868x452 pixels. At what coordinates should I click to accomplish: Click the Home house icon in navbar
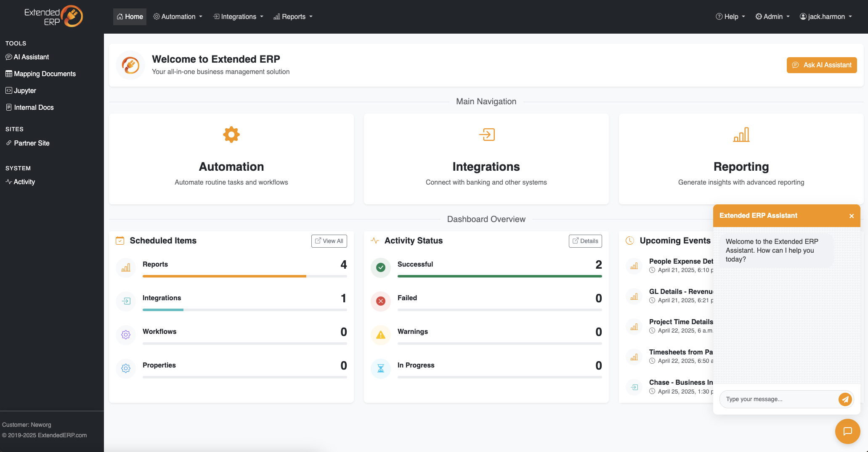point(120,16)
